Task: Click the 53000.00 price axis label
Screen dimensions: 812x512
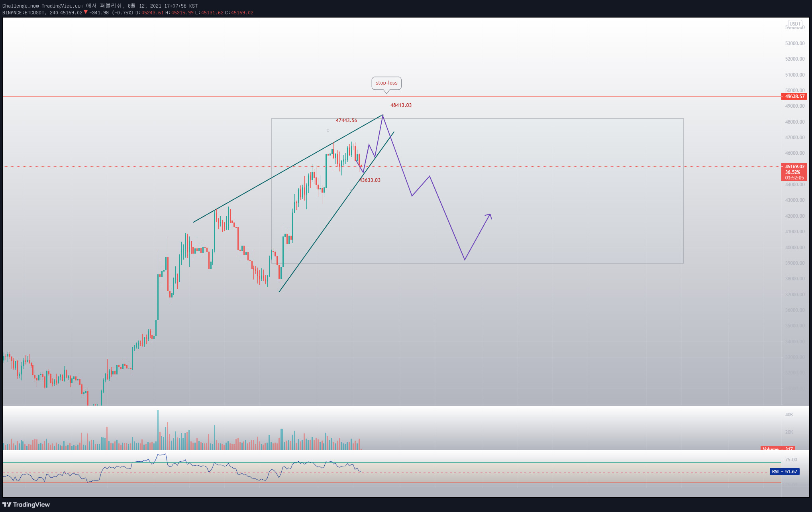Action: [795, 43]
